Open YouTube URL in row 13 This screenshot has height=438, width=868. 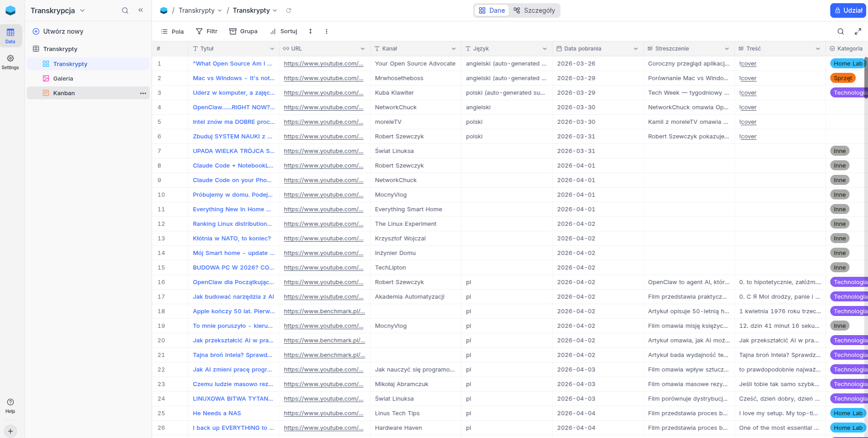pos(323,239)
